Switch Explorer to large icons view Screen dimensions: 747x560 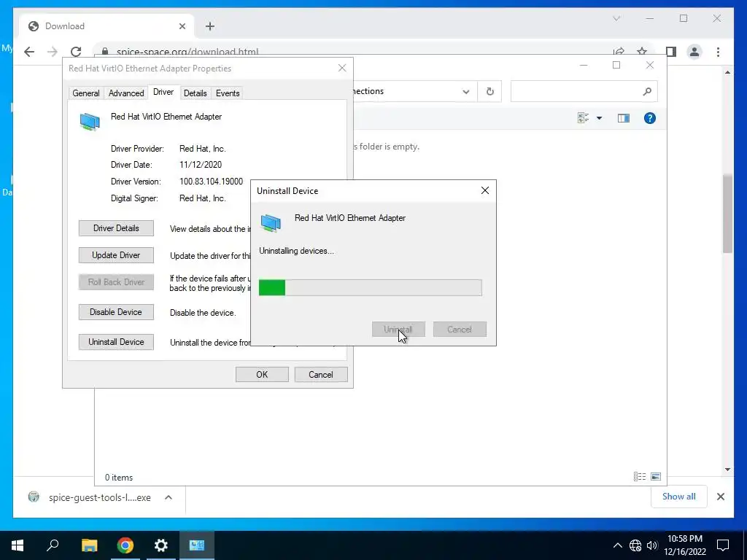click(x=656, y=477)
